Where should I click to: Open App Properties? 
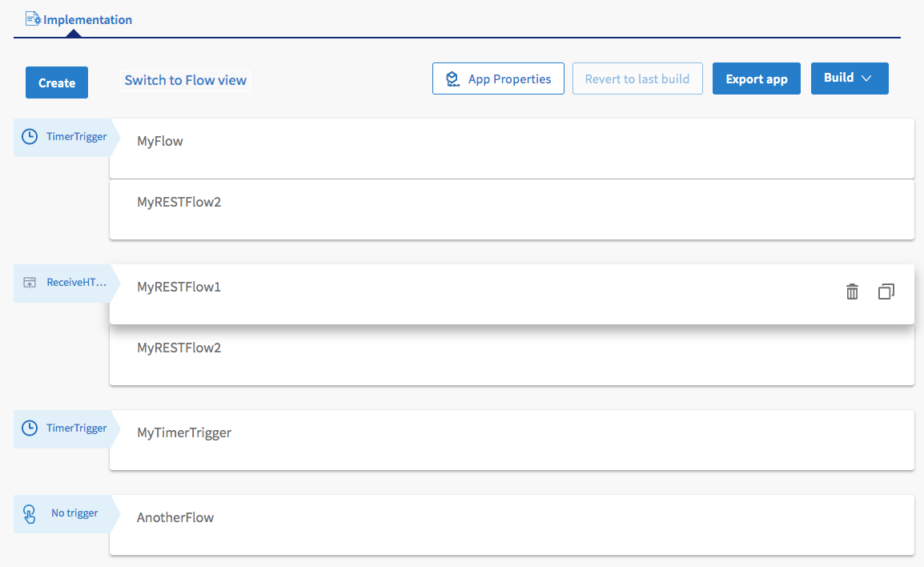509,79
